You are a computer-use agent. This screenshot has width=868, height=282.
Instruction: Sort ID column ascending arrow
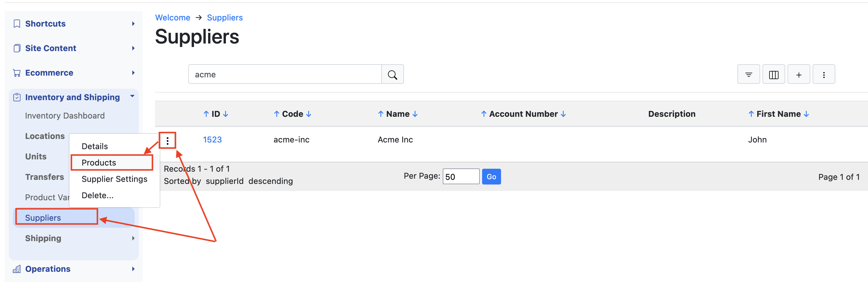click(206, 114)
